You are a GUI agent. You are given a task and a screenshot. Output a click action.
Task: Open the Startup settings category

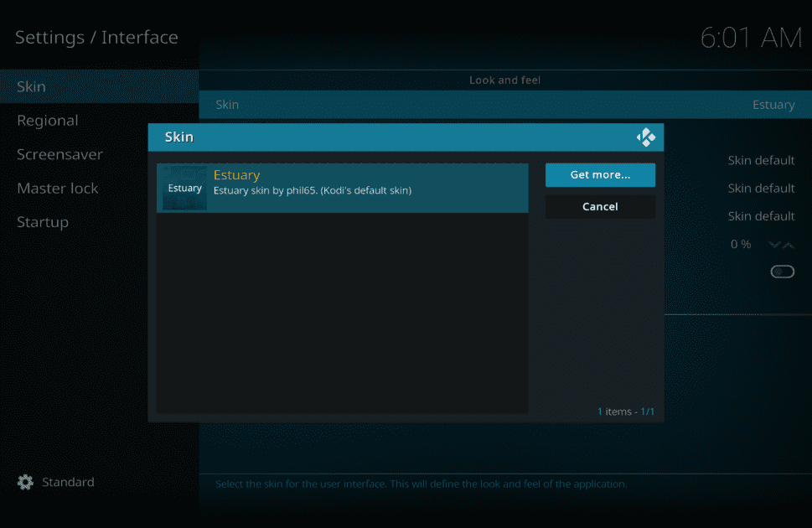tap(42, 221)
